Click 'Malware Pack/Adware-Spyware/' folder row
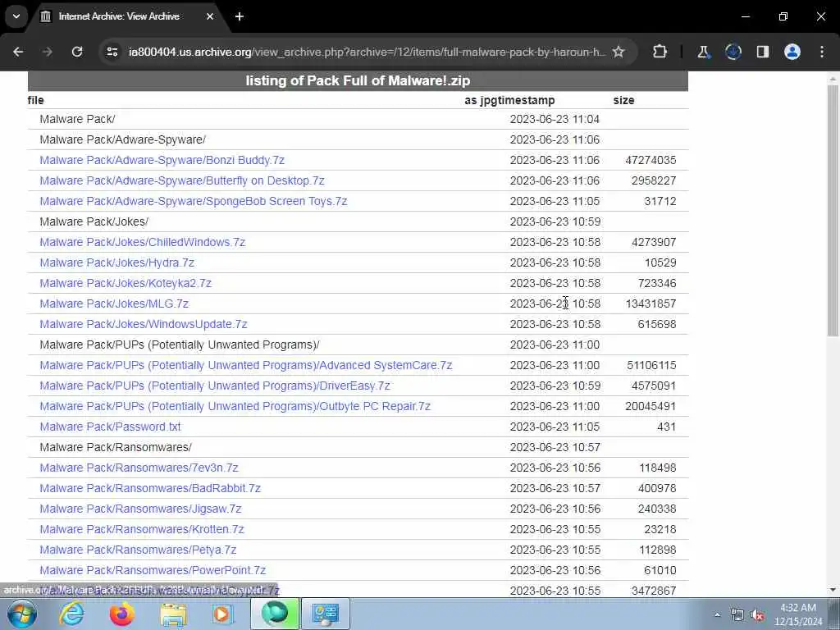840x630 pixels. (358, 139)
